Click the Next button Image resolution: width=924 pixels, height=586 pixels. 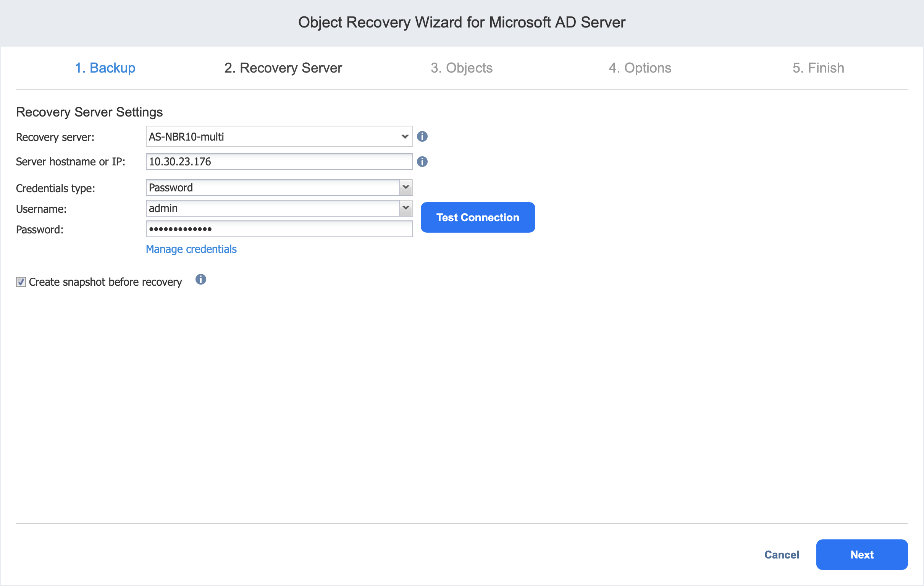click(x=861, y=555)
